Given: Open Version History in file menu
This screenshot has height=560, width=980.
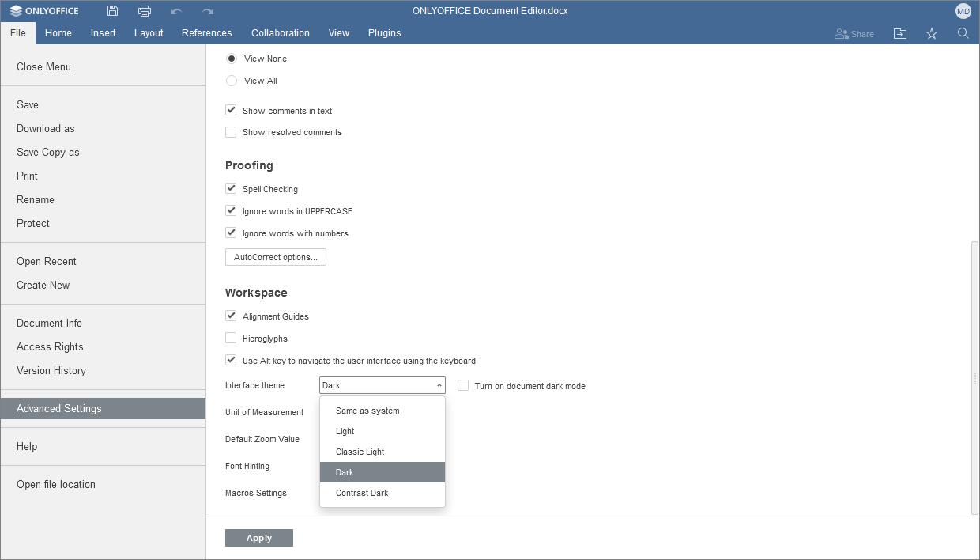Looking at the screenshot, I should (x=51, y=370).
